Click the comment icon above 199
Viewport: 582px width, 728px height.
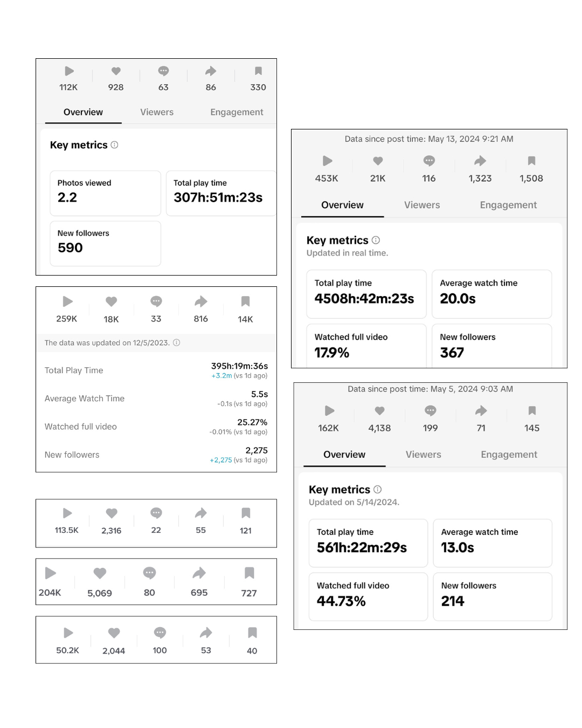click(x=430, y=411)
